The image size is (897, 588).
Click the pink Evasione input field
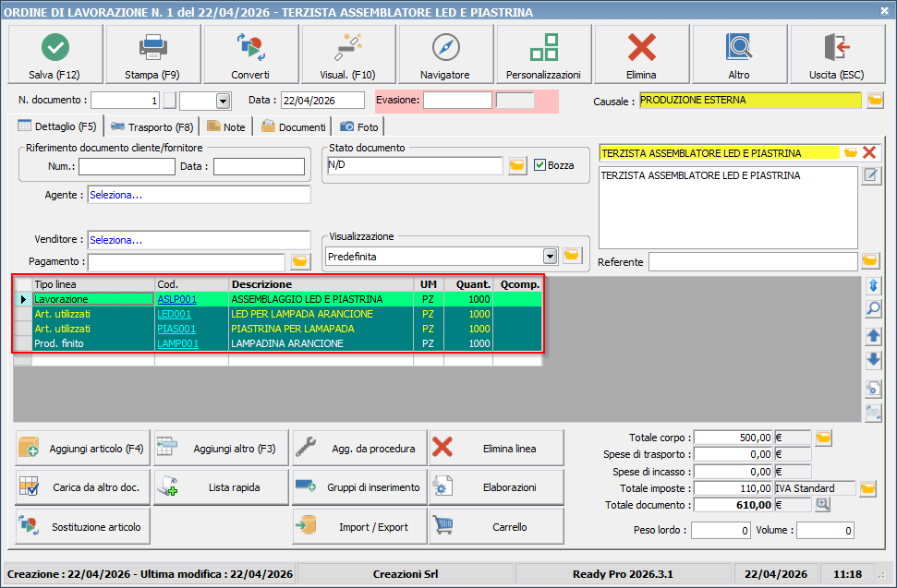(x=457, y=100)
